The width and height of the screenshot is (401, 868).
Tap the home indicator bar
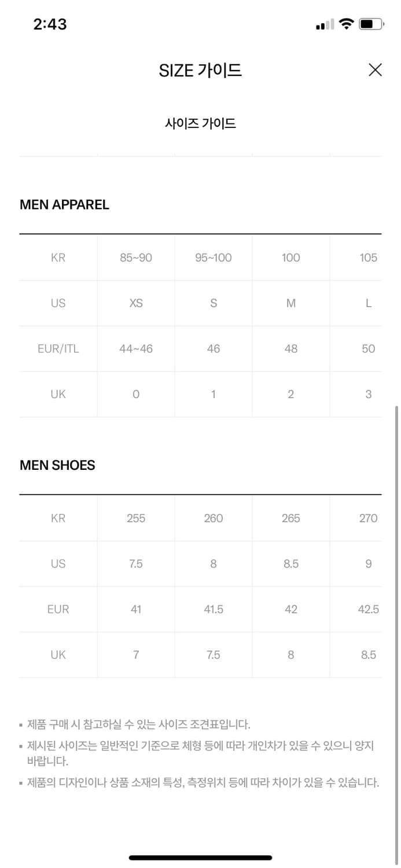[x=200, y=858]
